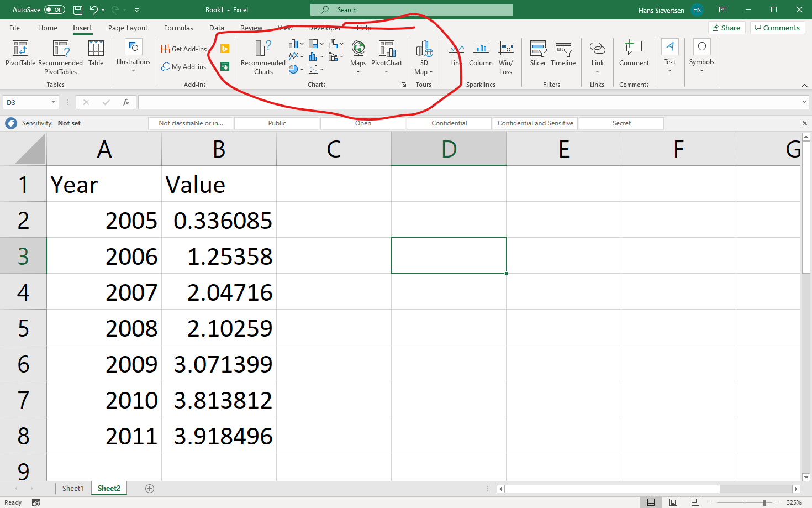
Task: Click the Search box in title bar
Action: pos(412,10)
